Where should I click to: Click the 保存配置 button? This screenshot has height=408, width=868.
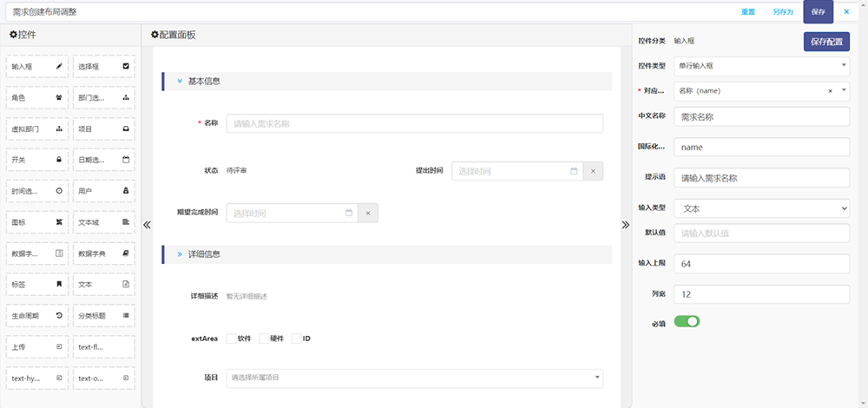pos(826,42)
